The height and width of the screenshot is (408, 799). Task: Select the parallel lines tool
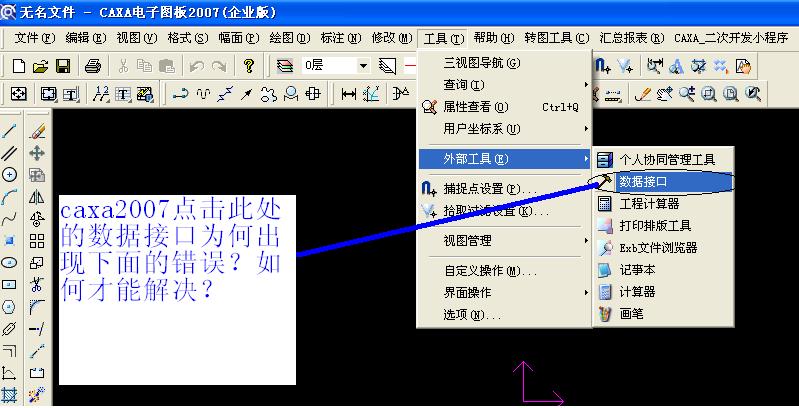9,153
